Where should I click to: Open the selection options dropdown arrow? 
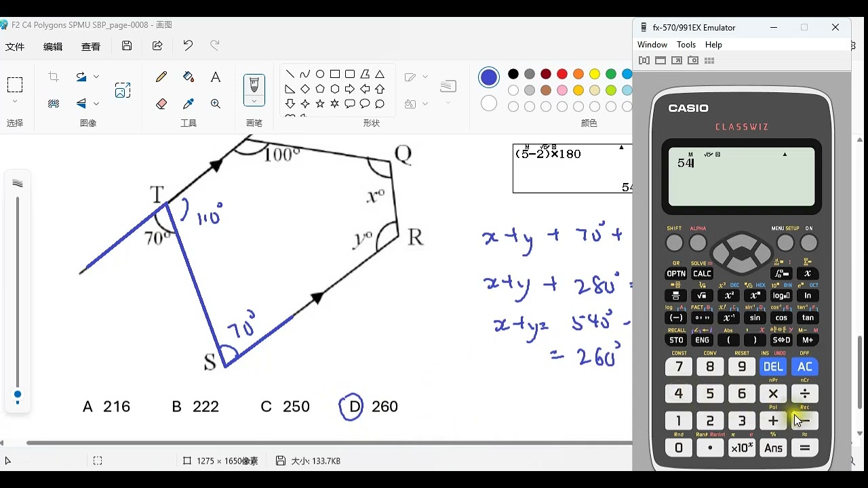click(15, 102)
